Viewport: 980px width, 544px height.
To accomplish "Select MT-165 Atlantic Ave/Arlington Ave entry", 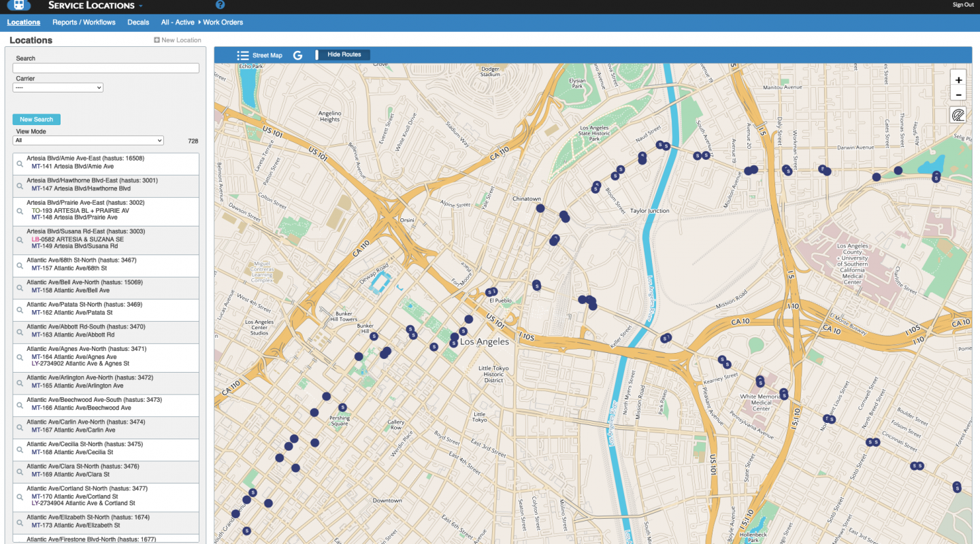I will click(x=78, y=386).
